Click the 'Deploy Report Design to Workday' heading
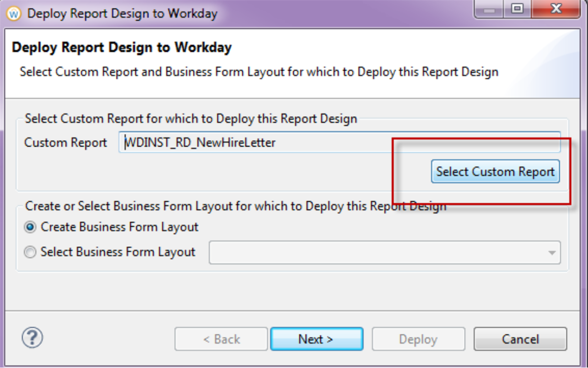This screenshot has height=368, width=588. point(122,48)
